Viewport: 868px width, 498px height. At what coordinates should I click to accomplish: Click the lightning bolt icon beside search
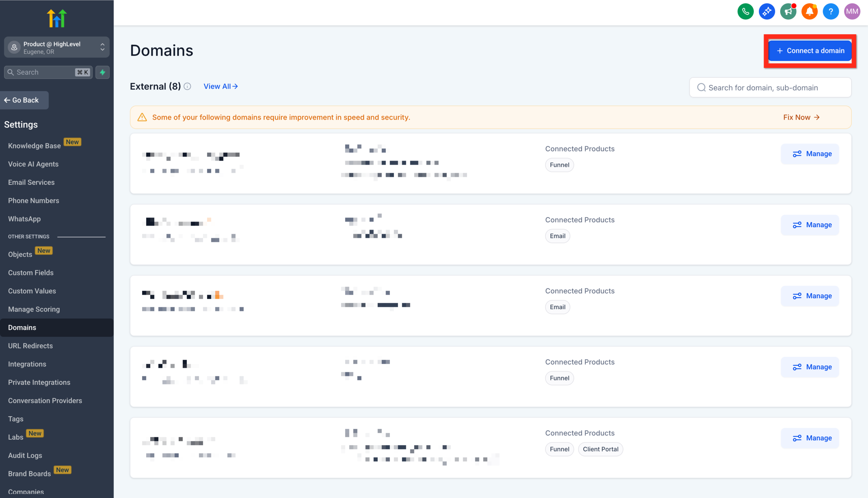tap(102, 72)
